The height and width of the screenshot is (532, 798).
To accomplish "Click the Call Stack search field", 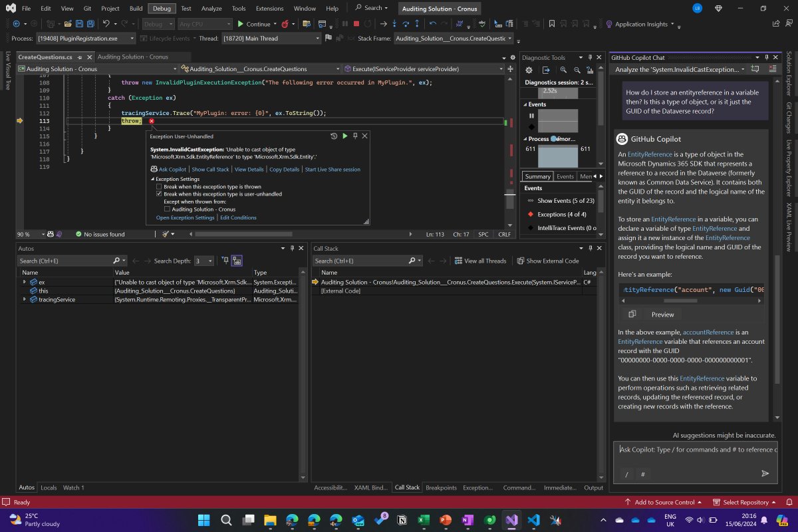I will (x=367, y=261).
